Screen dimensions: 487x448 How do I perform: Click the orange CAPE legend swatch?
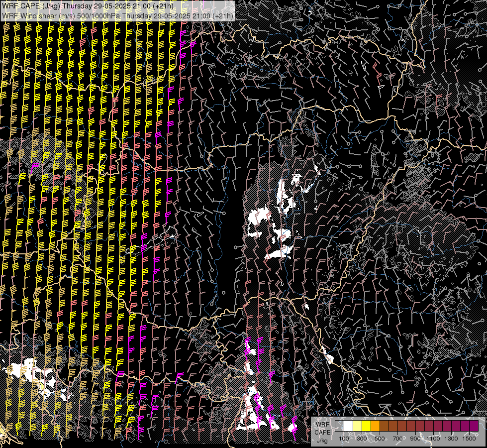[x=375, y=426]
